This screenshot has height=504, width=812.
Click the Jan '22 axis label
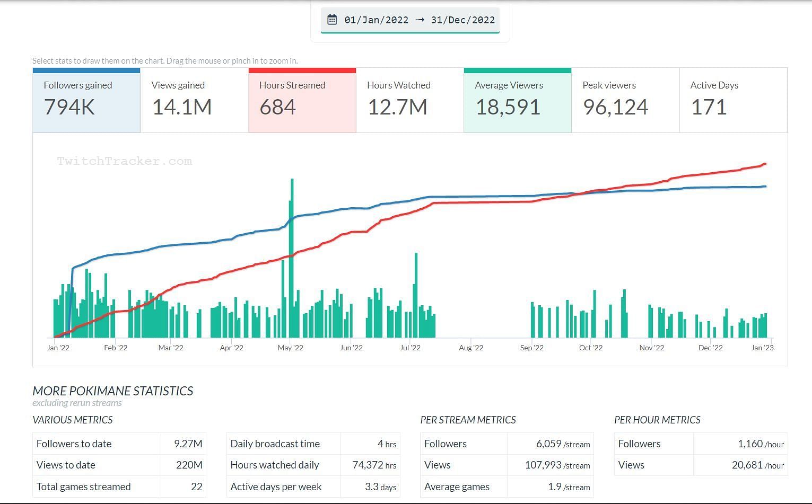coord(58,348)
